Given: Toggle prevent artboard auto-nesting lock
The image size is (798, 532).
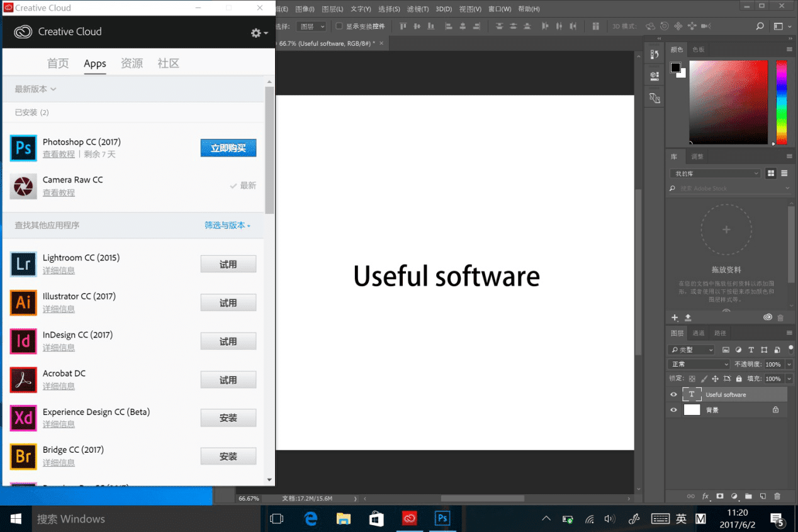Looking at the screenshot, I should (x=727, y=379).
